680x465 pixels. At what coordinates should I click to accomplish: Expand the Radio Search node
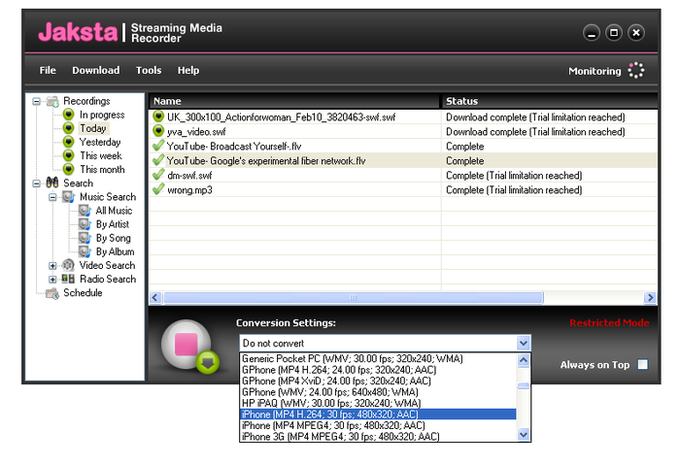click(x=52, y=279)
